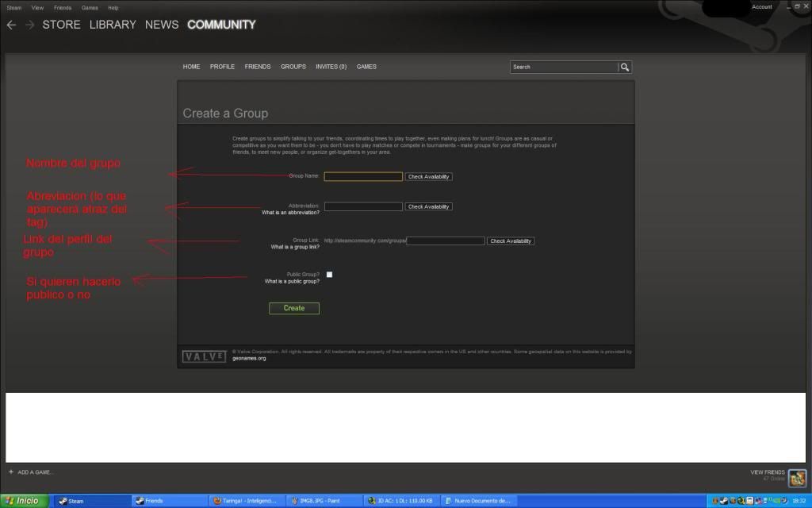Tick the Public Group checkbox
Screen dimensions: 812x508
coord(329,274)
